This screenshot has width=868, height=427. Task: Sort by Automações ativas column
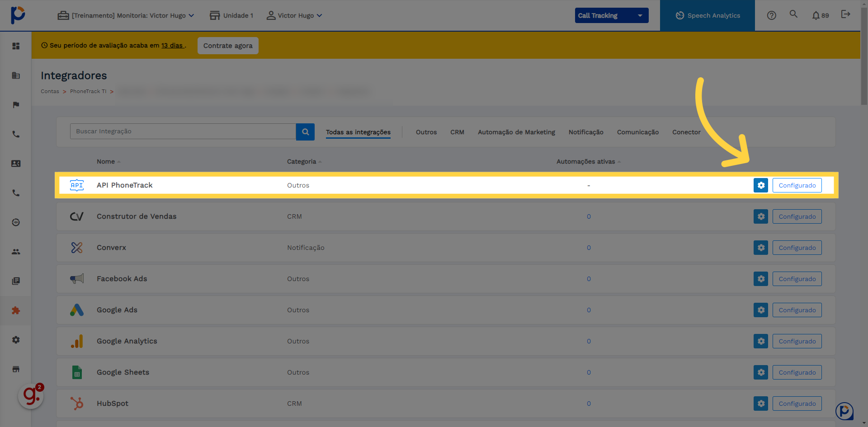[x=589, y=162]
